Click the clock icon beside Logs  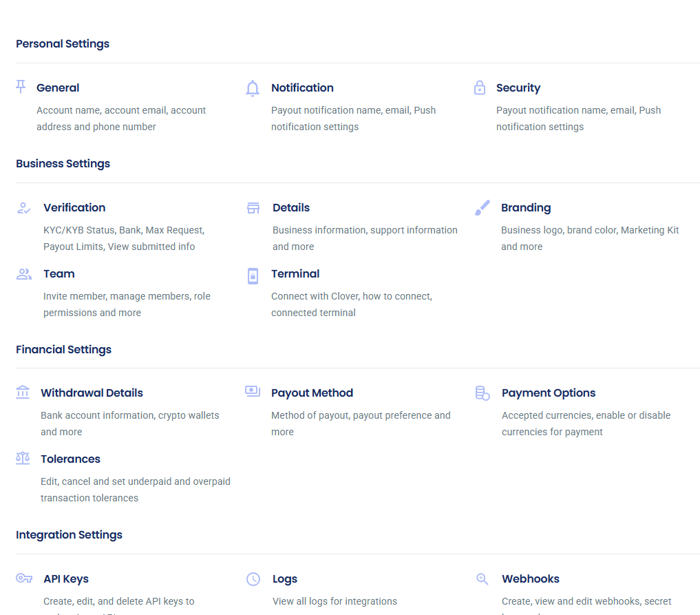(x=252, y=579)
